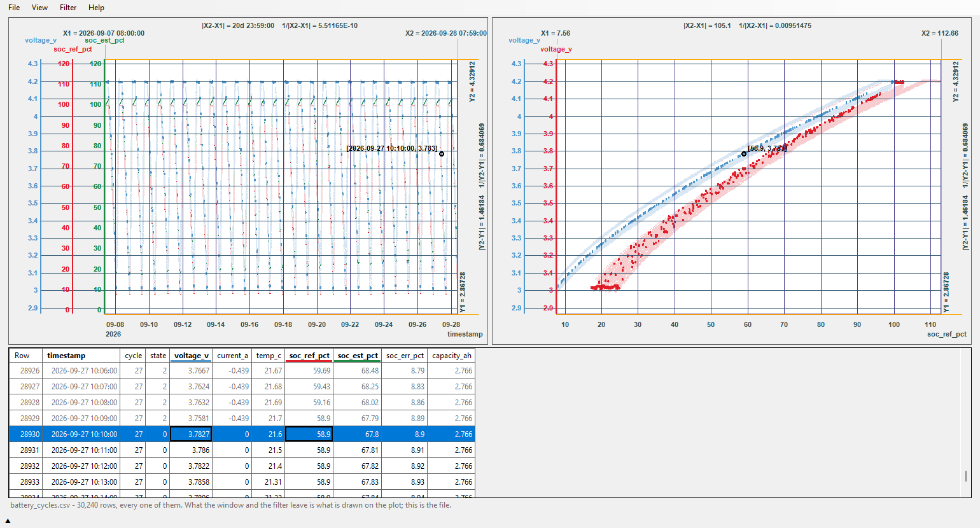Select row number 28931

pyautogui.click(x=25, y=450)
